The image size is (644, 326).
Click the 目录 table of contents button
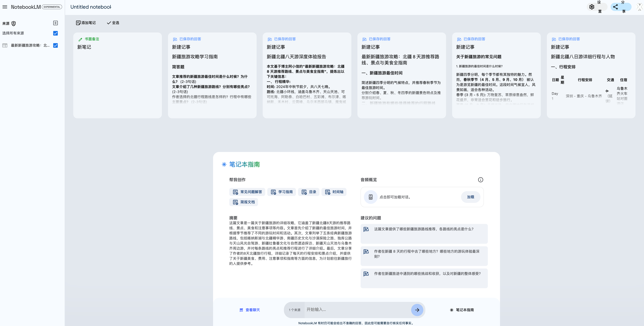click(309, 192)
